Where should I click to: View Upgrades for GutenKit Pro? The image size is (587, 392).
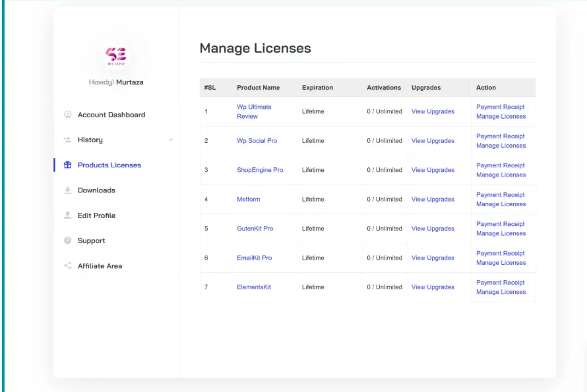click(x=433, y=228)
